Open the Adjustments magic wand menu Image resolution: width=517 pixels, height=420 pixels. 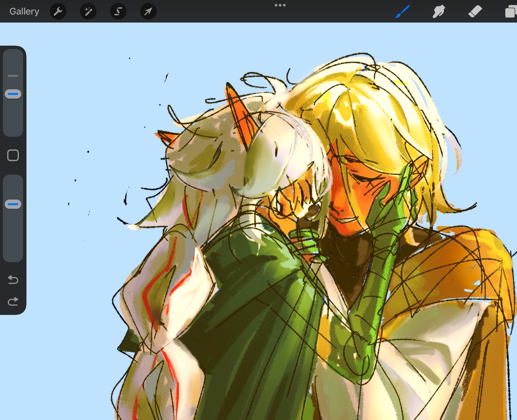[x=88, y=12]
